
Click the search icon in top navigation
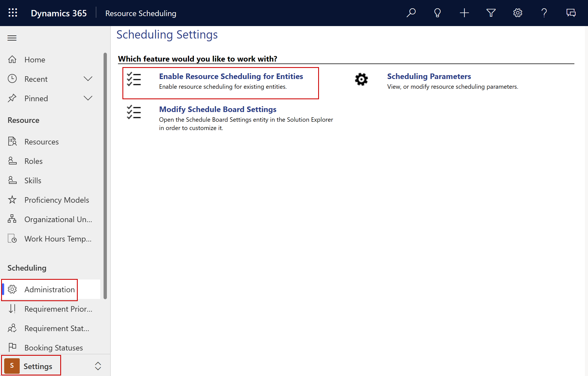point(410,13)
